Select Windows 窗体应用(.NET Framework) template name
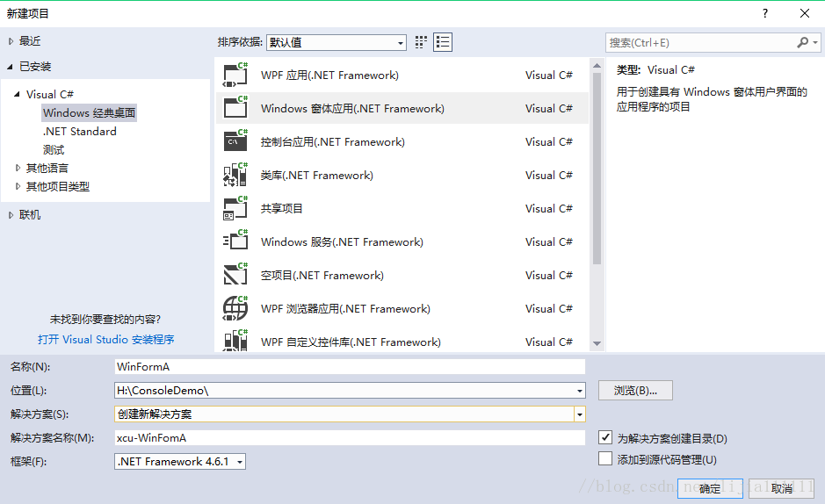Screen dimensions: 825x504 coord(352,108)
